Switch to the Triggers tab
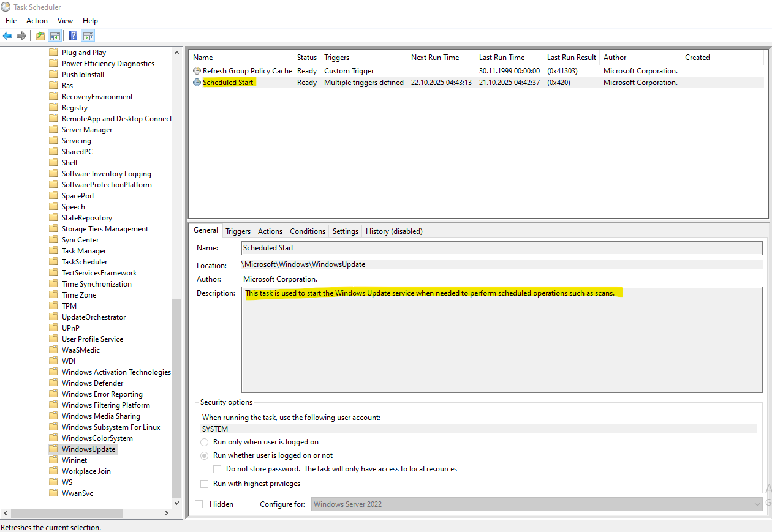 [x=238, y=231]
